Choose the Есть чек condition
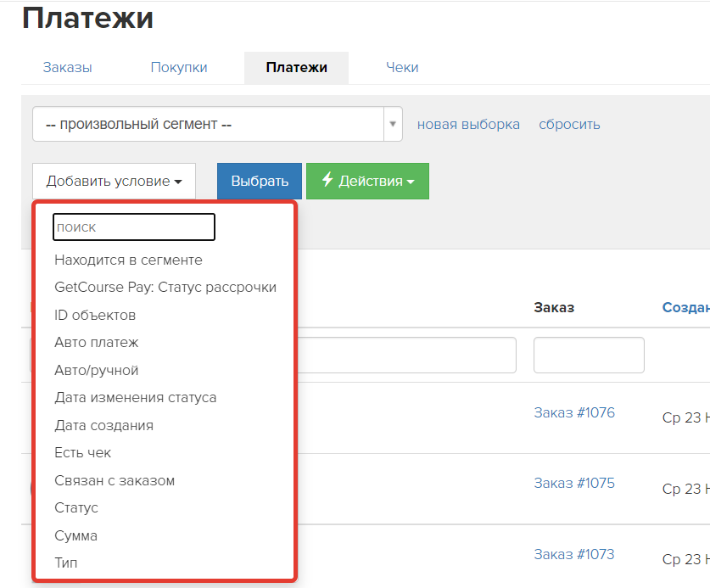 pos(83,452)
